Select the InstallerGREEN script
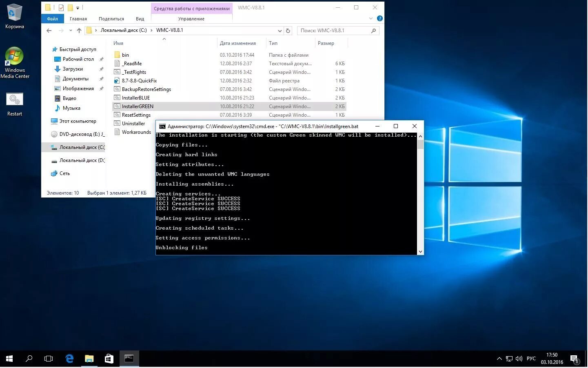The width and height of the screenshot is (588, 368). 229,106
